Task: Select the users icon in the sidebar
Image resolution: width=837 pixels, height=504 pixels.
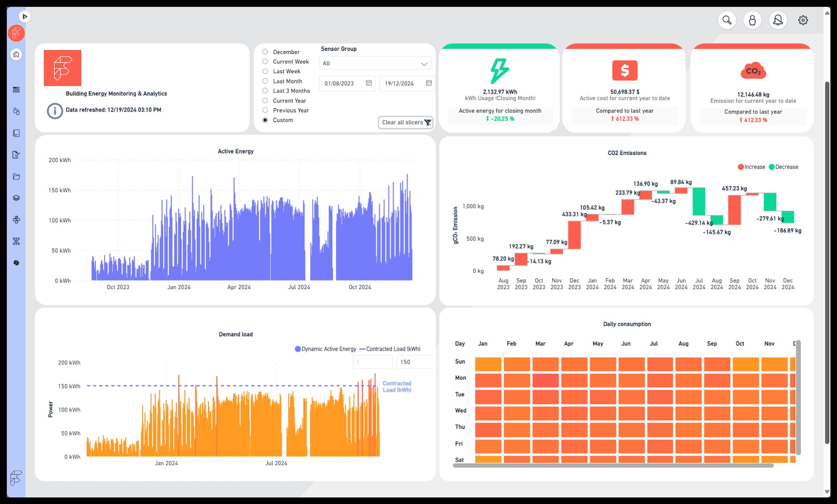Action: coord(16,111)
